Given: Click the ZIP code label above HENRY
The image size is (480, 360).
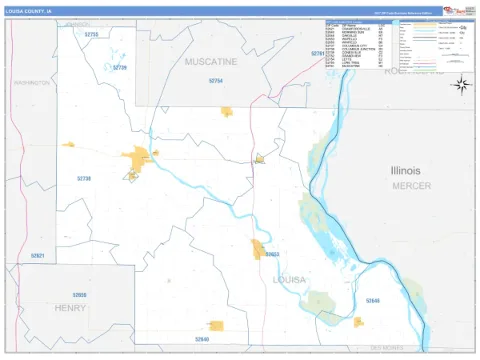Looking at the screenshot, I should click(79, 295).
